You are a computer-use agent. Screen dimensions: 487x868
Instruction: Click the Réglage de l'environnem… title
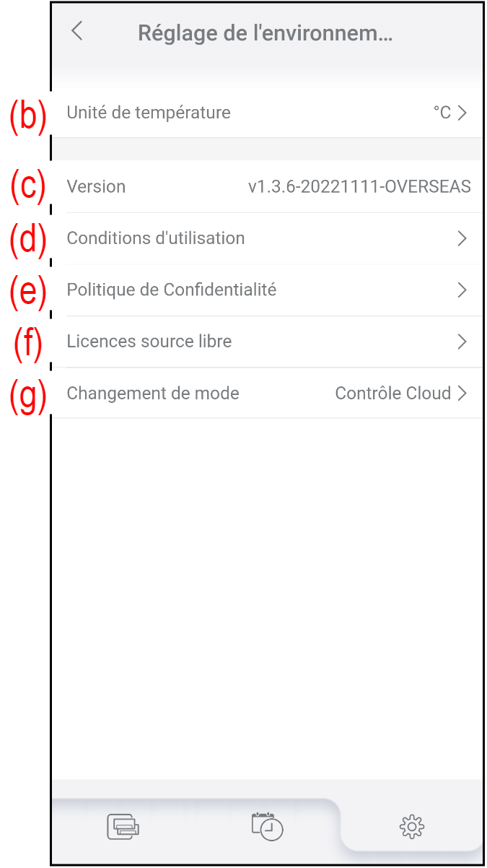click(265, 33)
